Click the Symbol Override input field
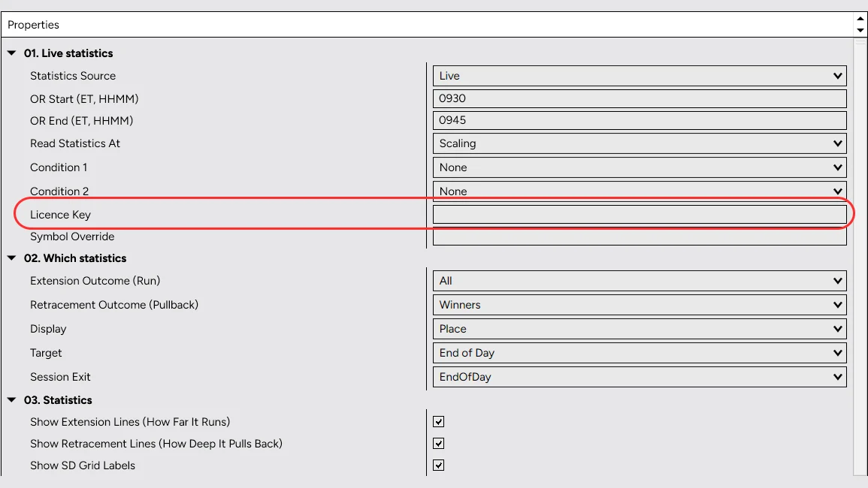868x488 pixels. pos(640,236)
